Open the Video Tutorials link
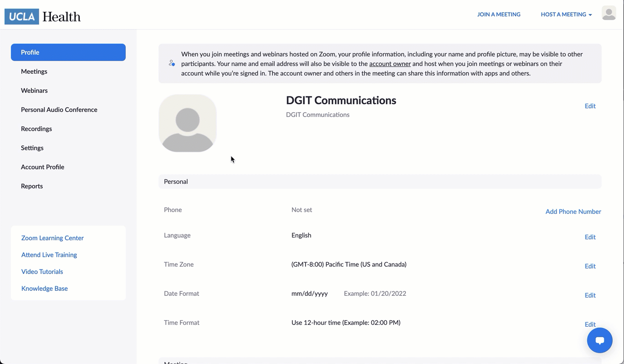The height and width of the screenshot is (364, 624). point(42,272)
